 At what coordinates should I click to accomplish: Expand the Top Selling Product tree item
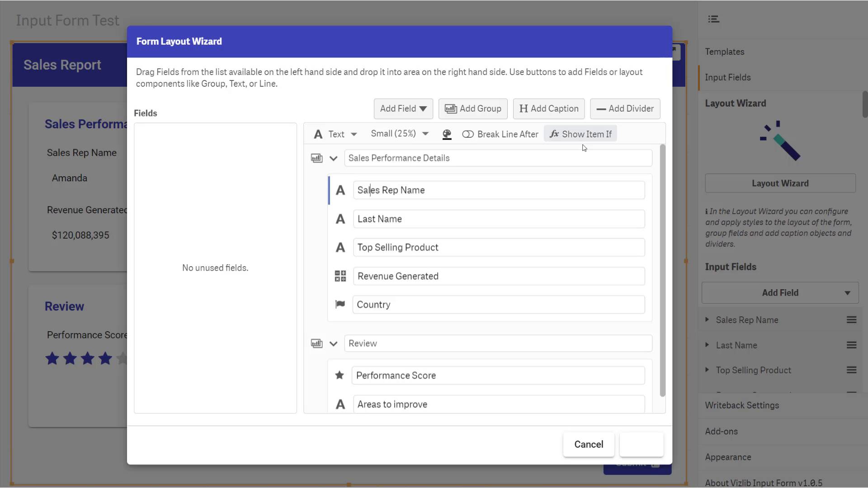point(707,370)
